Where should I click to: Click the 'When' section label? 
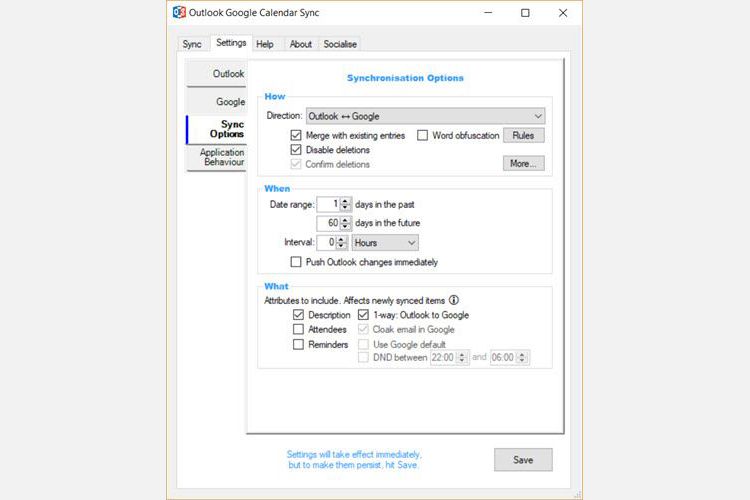(277, 189)
